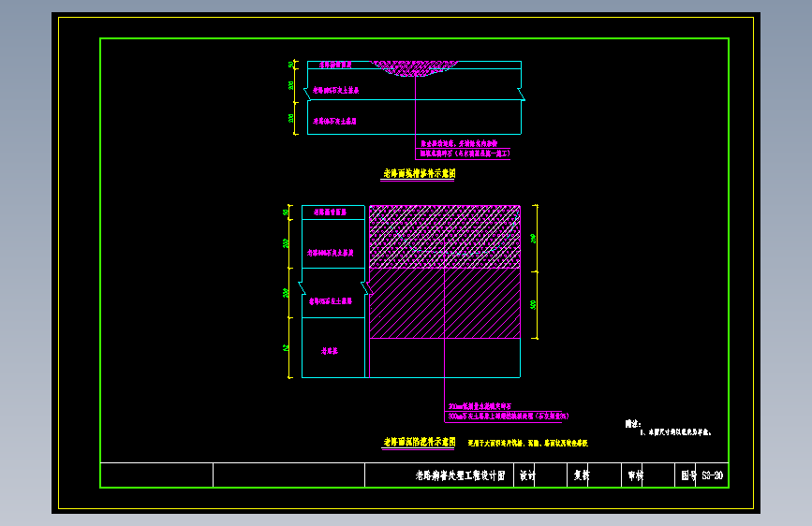Click note line 1 under '附注'
The image size is (812, 526).
tap(675, 432)
